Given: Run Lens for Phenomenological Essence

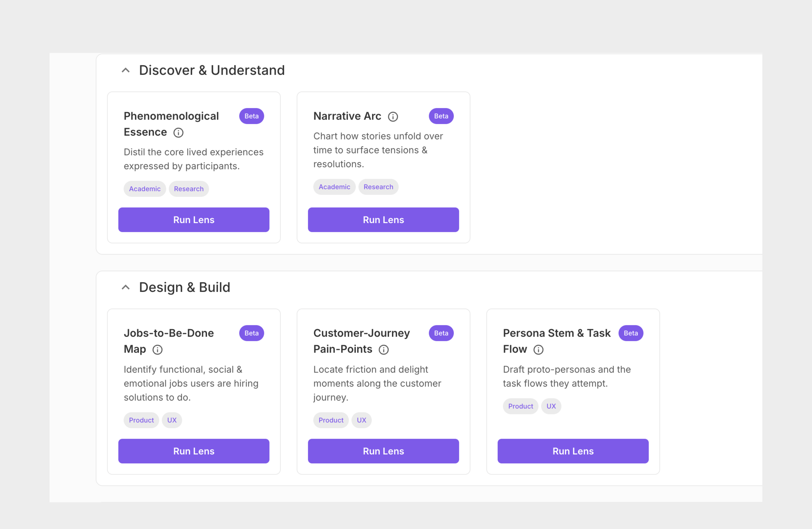Looking at the screenshot, I should tap(194, 220).
